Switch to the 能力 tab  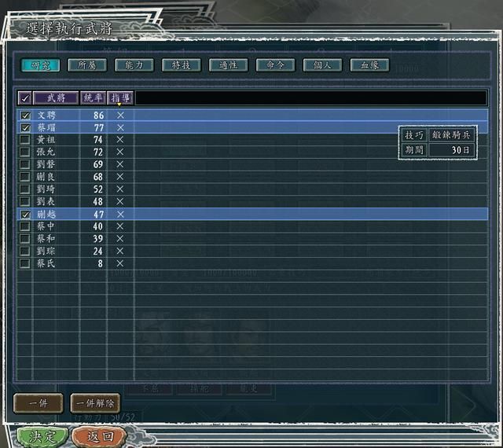(x=134, y=65)
